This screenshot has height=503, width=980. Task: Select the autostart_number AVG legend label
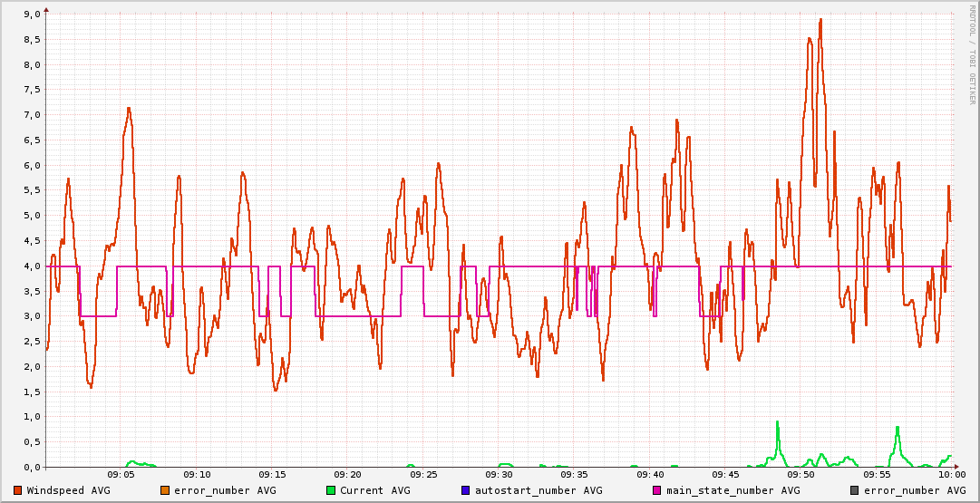(538, 490)
